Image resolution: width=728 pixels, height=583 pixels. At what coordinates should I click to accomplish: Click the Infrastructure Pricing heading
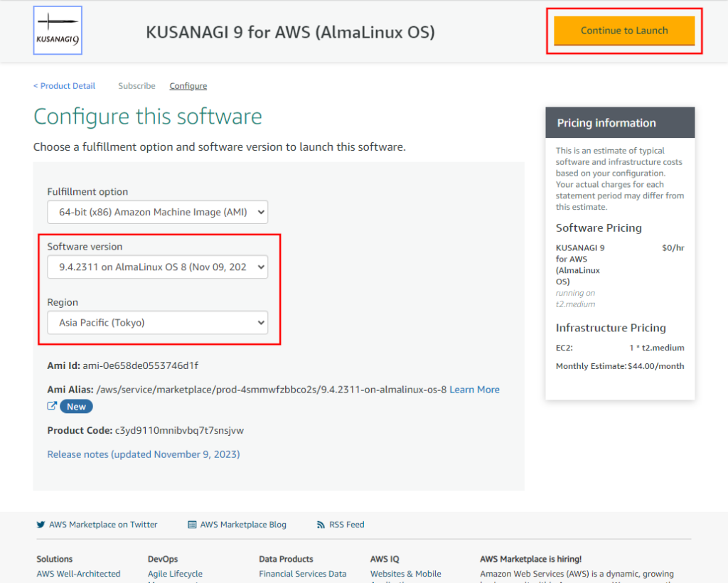tap(611, 328)
